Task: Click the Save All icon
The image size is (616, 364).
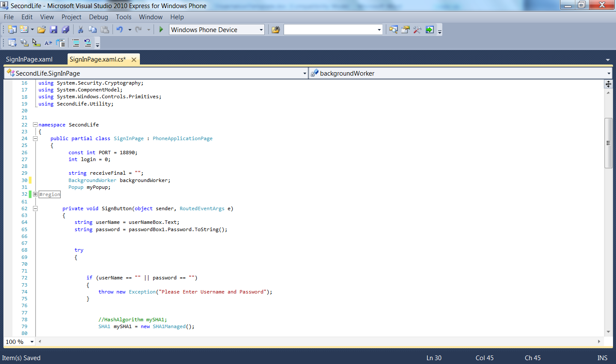Action: (x=65, y=29)
